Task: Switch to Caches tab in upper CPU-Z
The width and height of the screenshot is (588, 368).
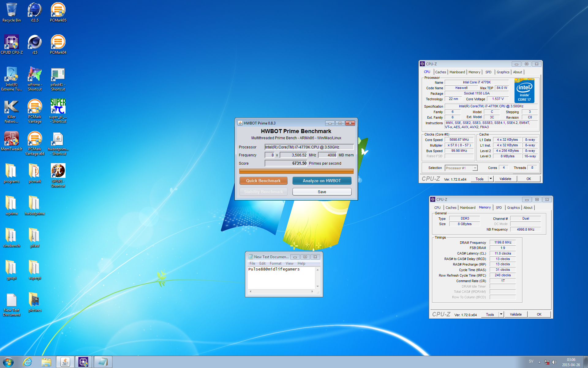Action: 441,72
